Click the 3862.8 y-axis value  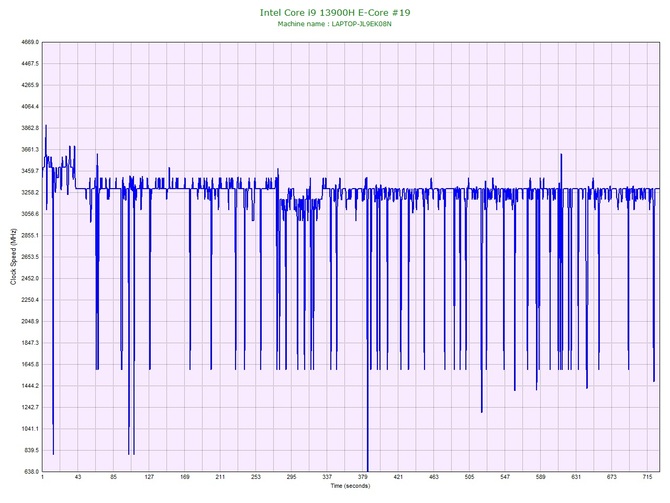point(29,128)
